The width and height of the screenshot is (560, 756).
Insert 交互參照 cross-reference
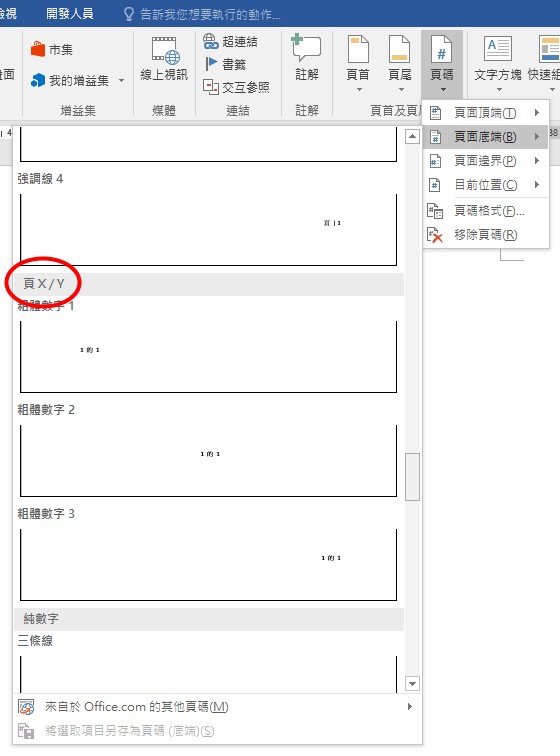point(236,87)
